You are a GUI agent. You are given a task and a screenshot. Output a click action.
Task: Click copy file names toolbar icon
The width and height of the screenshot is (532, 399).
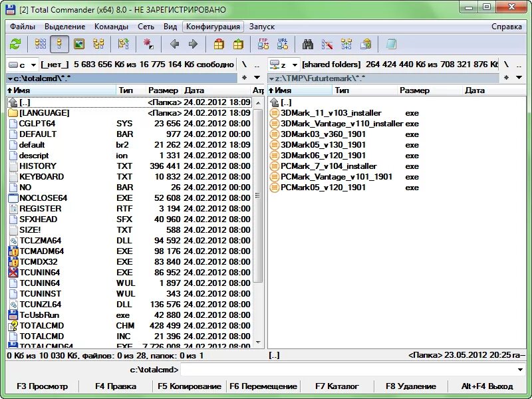[x=366, y=44]
